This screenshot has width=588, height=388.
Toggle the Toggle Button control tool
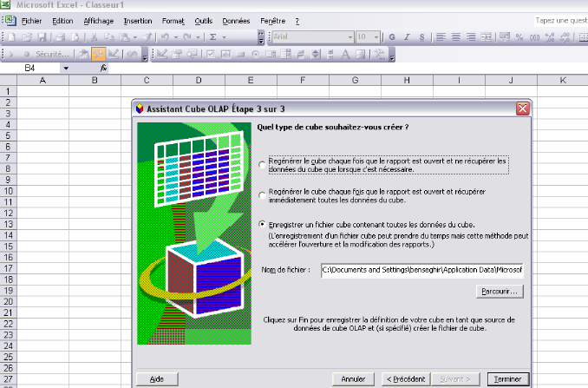pos(301,55)
